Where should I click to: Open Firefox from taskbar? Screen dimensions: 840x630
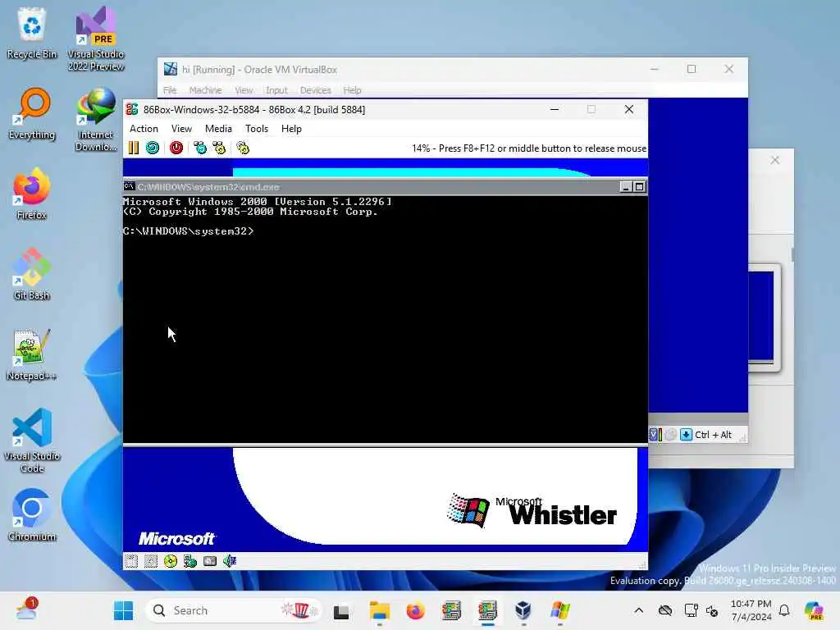[x=415, y=610]
